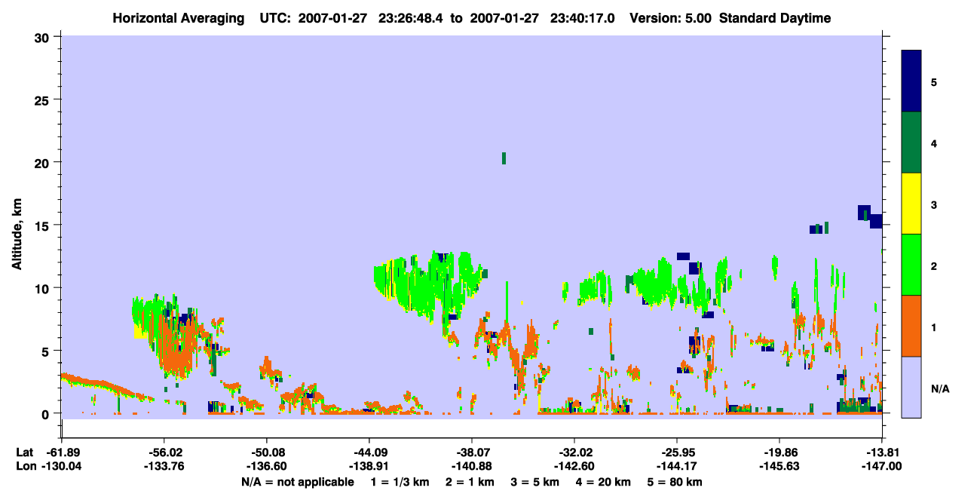Click the longitude value -138.91
This screenshot has height=503, width=980.
(369, 466)
